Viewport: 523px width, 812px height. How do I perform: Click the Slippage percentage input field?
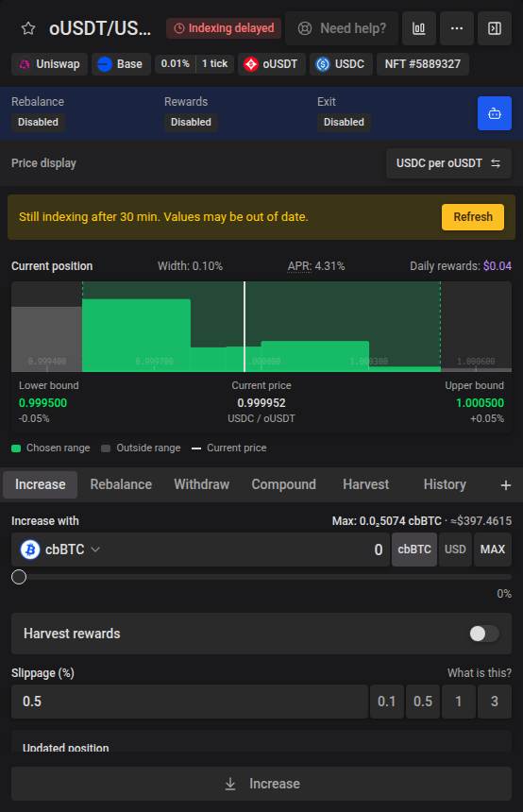[x=190, y=702]
